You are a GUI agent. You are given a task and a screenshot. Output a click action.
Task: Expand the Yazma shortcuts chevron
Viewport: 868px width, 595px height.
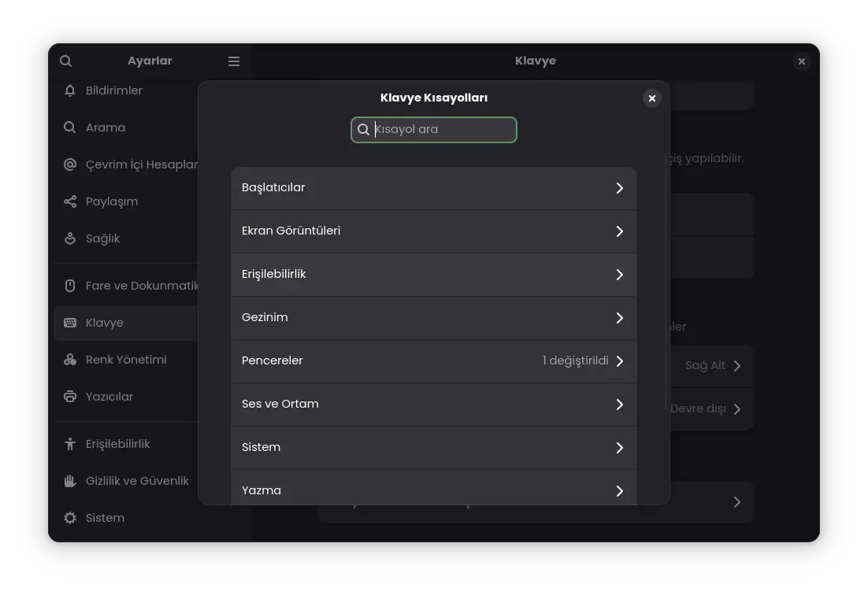[x=619, y=490]
